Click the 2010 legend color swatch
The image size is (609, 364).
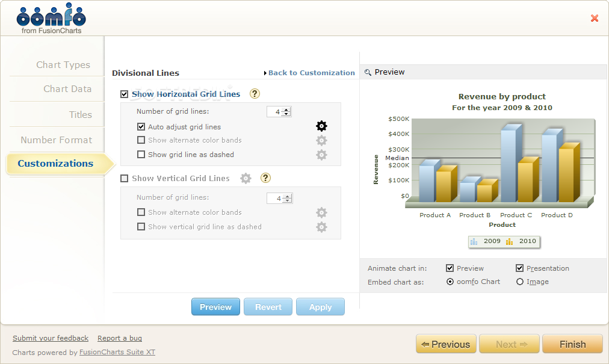pyautogui.click(x=510, y=241)
